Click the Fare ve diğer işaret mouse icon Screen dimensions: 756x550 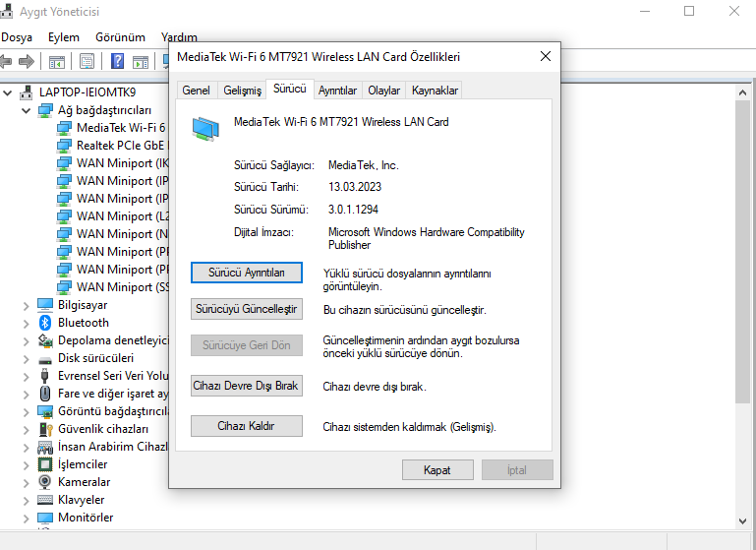[x=45, y=394]
